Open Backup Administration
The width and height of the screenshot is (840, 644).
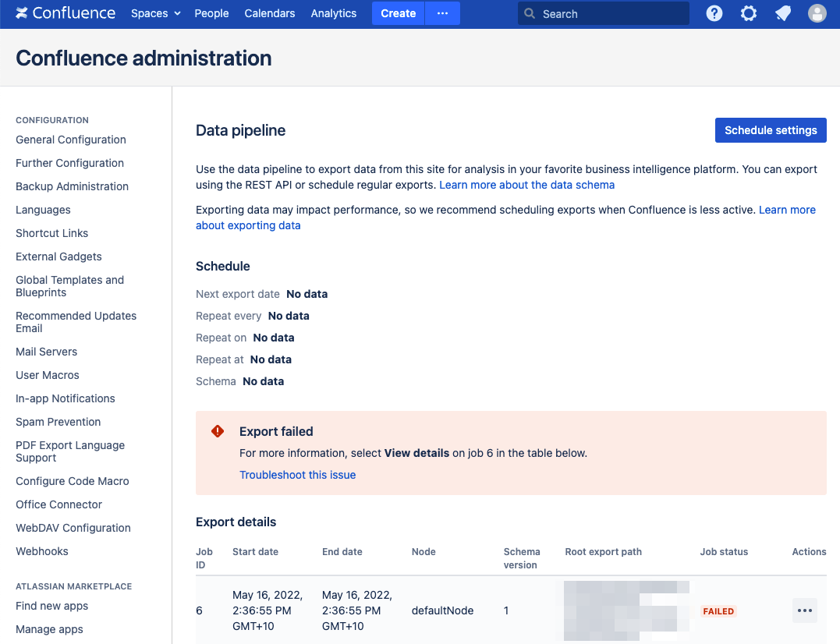72,186
